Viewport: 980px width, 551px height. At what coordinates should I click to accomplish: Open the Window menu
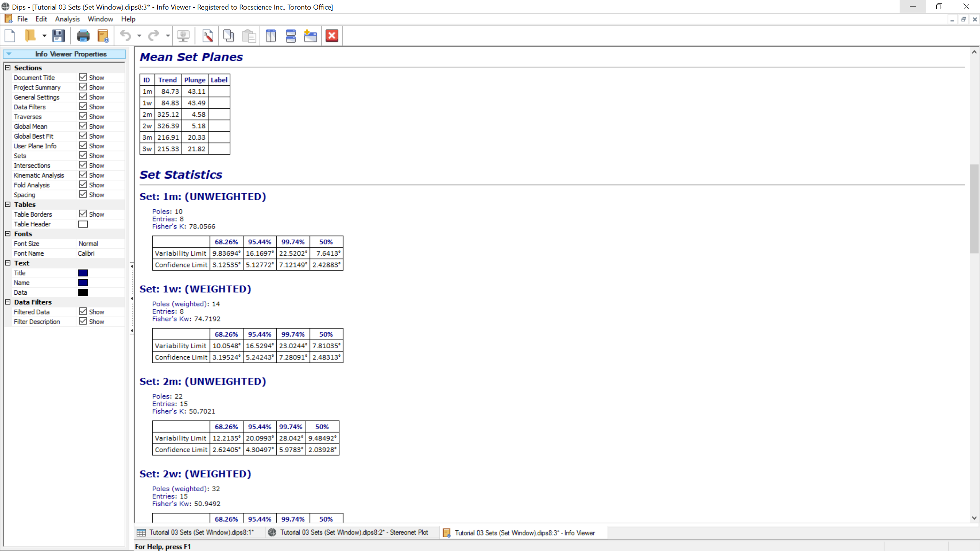pos(100,19)
